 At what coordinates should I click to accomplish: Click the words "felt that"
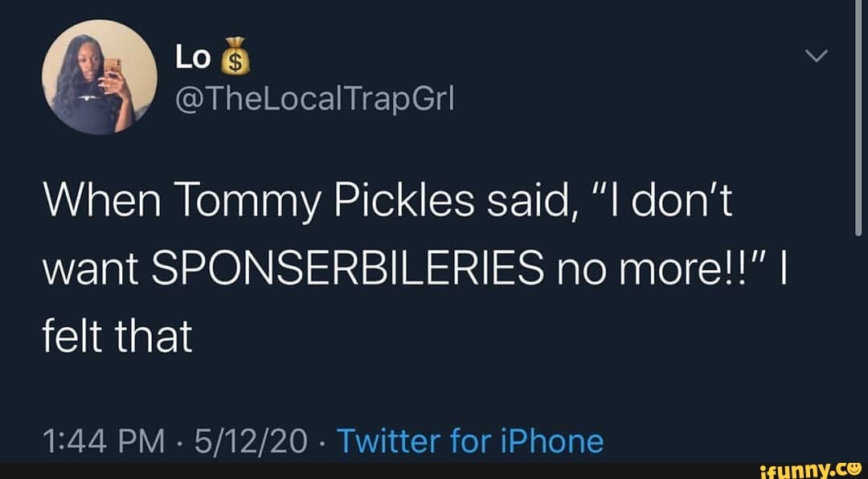(x=117, y=337)
